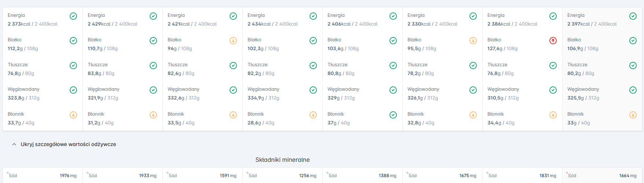Click green check icon beside Energia 2 373kcal
This screenshot has width=644, height=183.
point(73,16)
